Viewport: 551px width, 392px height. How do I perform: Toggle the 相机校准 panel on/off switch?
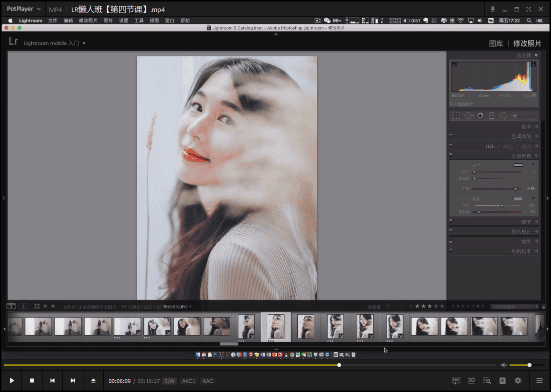tap(451, 250)
